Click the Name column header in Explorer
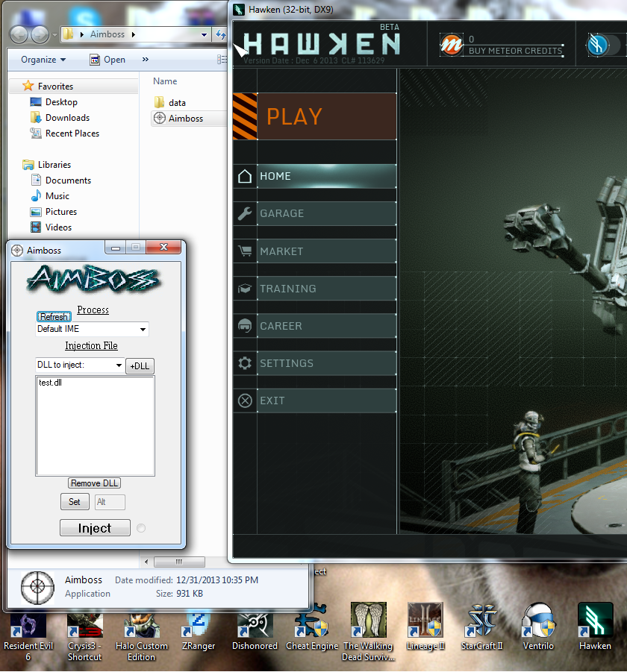Image resolution: width=627 pixels, height=672 pixels. pos(165,81)
